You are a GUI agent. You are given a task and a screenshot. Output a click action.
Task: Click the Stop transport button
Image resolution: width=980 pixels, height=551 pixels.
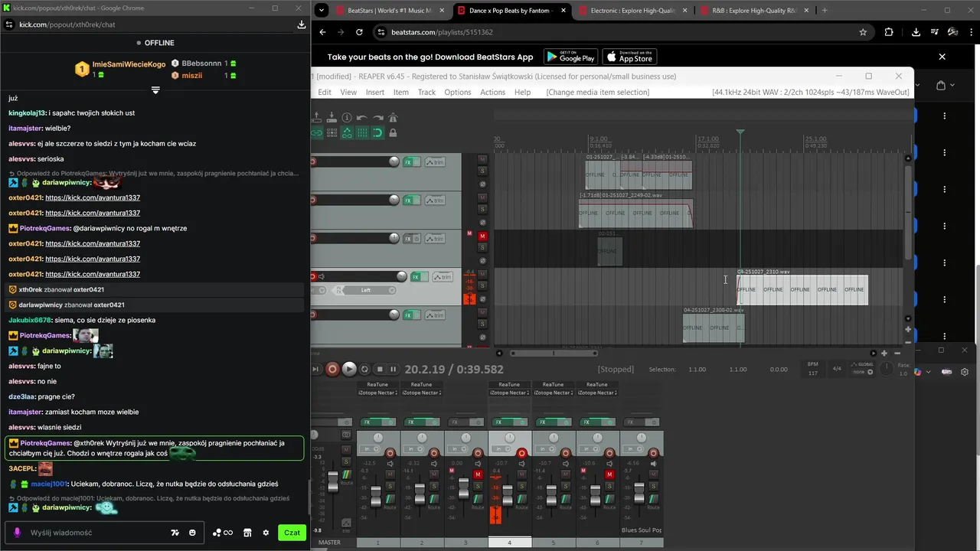[x=380, y=369]
